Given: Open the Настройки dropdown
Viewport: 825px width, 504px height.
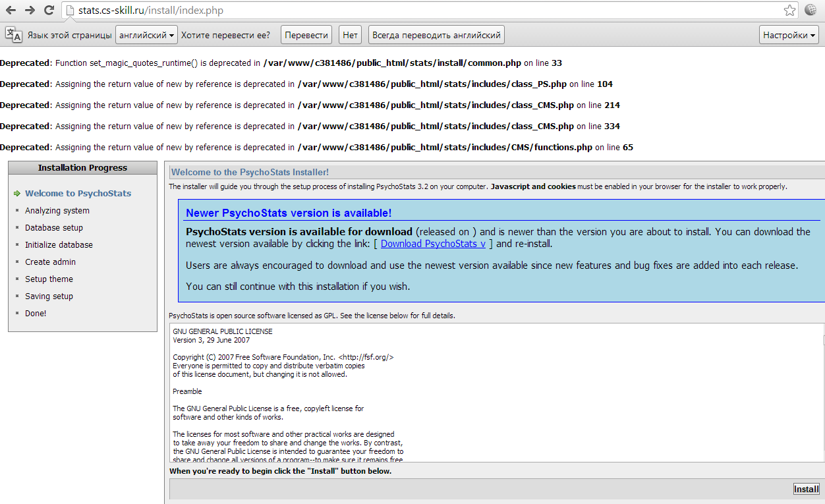Looking at the screenshot, I should (x=789, y=35).
